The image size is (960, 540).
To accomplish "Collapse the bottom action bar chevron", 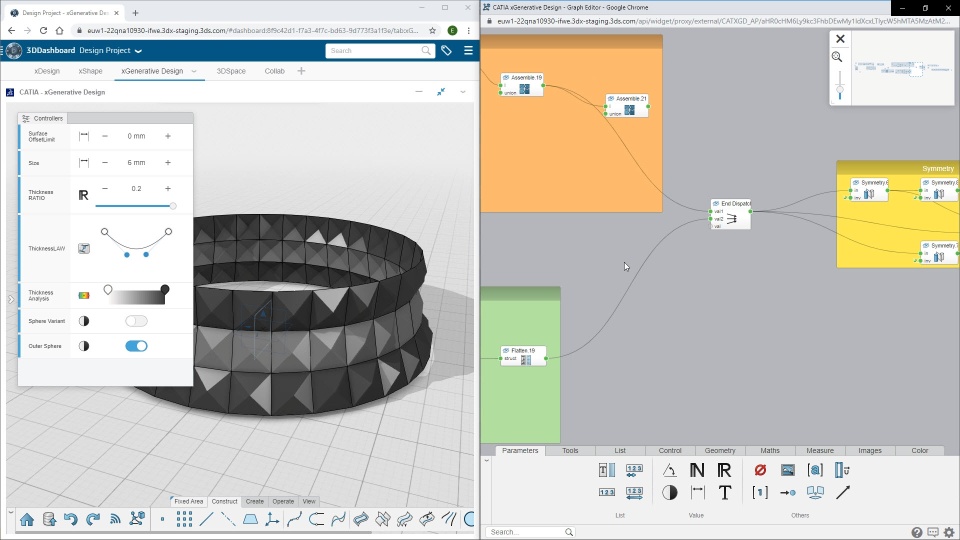I will tap(11, 512).
